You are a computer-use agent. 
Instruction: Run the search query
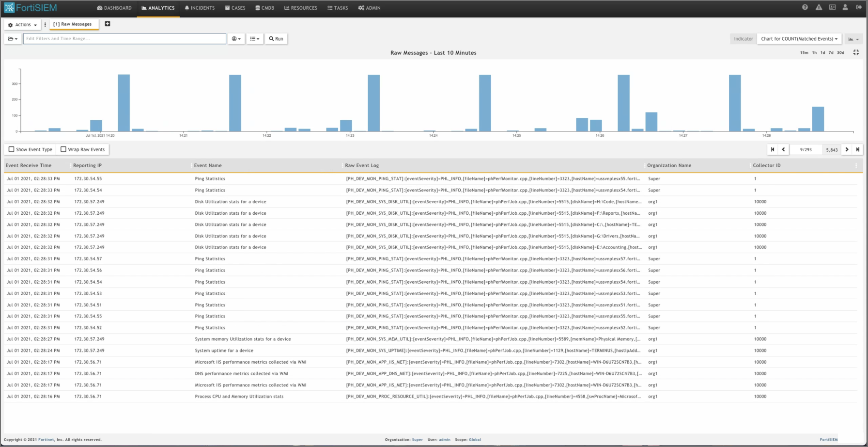[x=276, y=39]
